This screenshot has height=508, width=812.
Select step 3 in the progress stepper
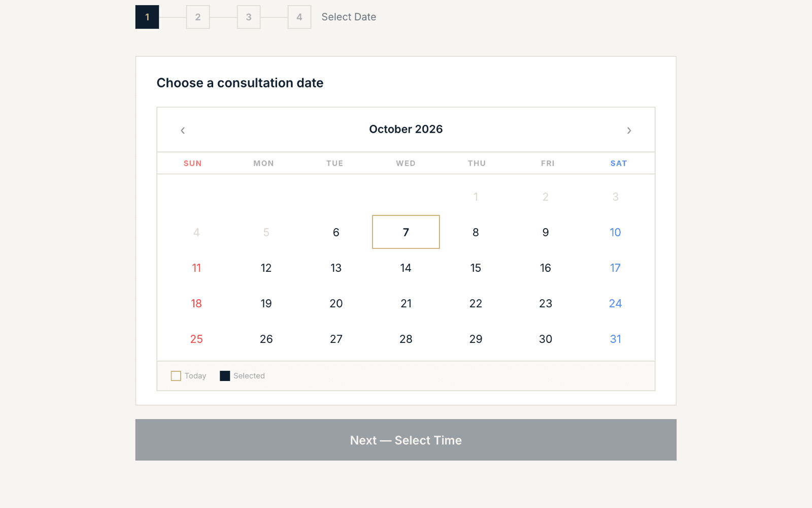249,17
